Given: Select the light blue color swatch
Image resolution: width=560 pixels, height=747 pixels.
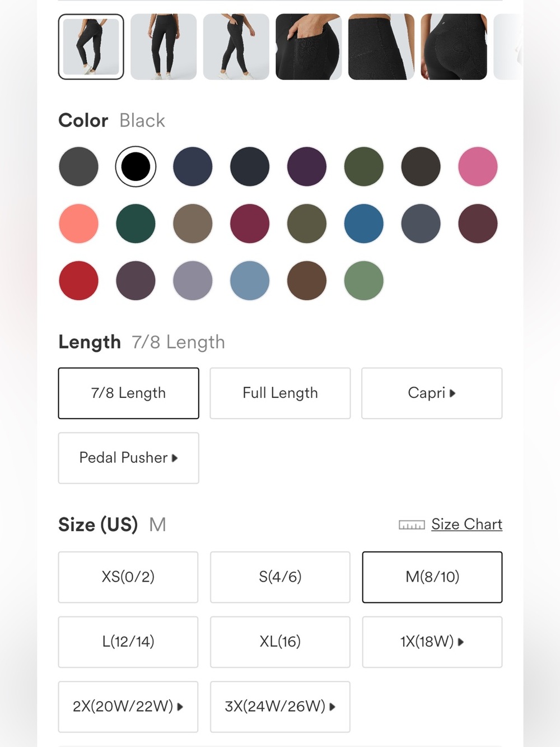Looking at the screenshot, I should 250,280.
